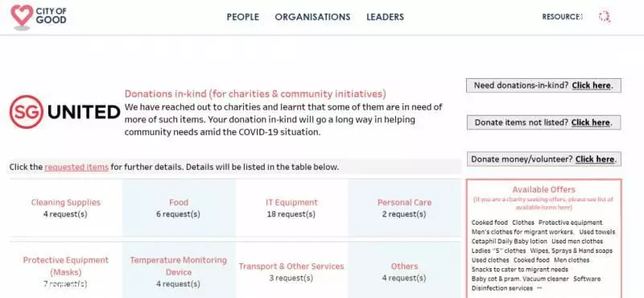
Task: Click the circular icon beside Resources
Action: [x=605, y=17]
